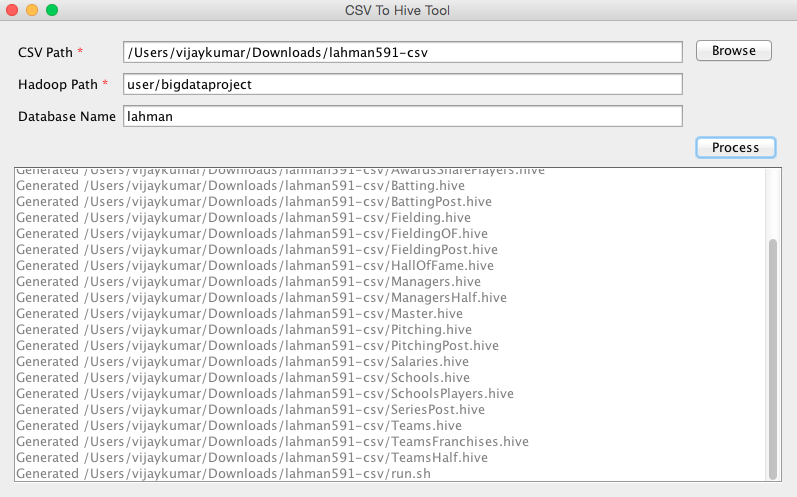The image size is (797, 497).
Task: Click the Salaries.hive log entry
Action: (243, 362)
